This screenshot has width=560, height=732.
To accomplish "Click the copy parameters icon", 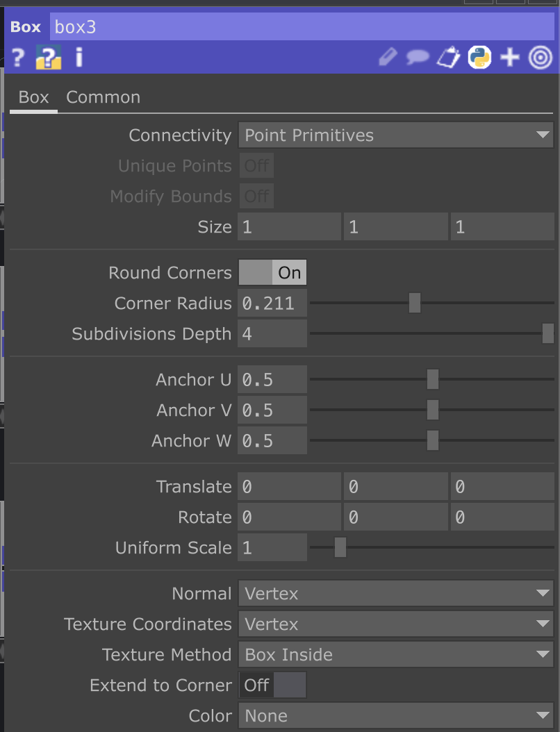I will coord(448,58).
